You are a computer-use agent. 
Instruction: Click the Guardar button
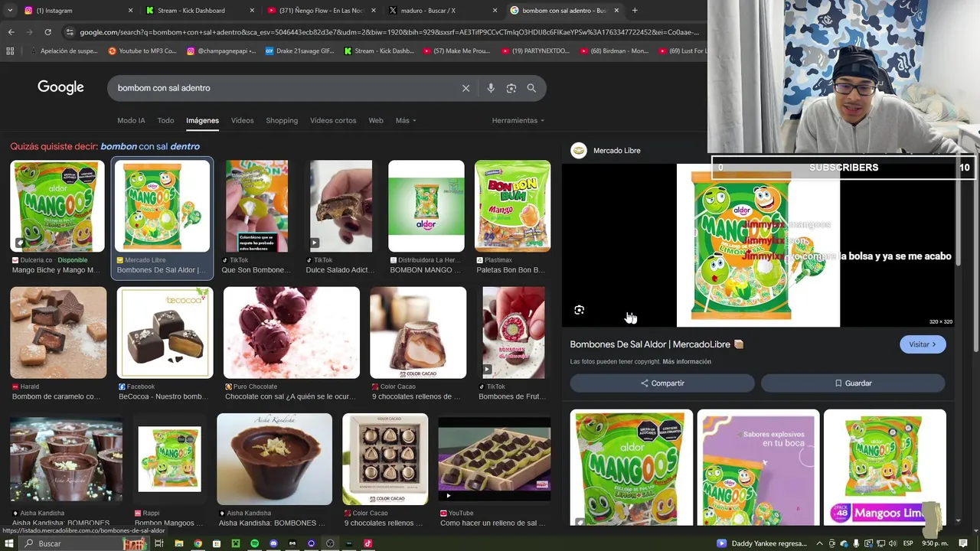point(853,383)
